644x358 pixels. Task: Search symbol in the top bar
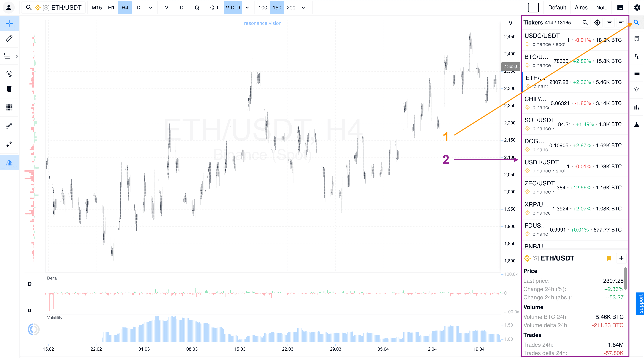[29, 8]
